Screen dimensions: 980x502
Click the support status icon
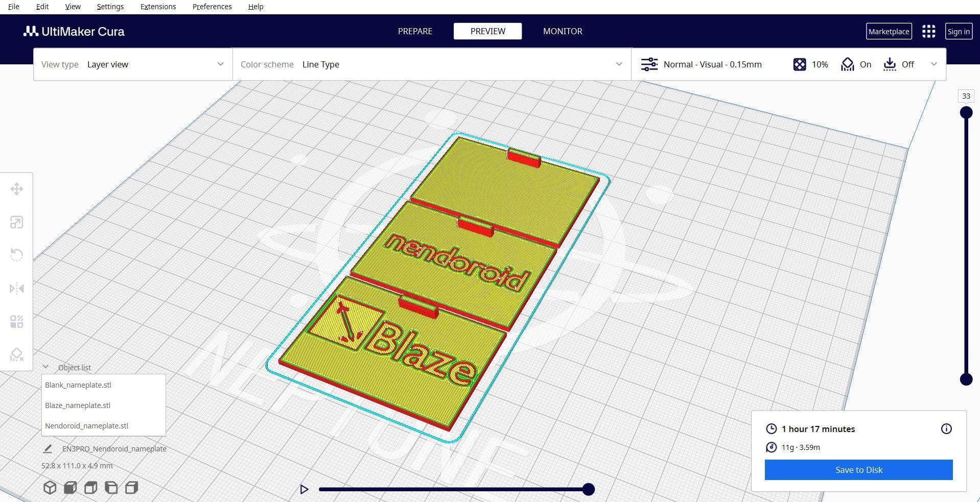tap(847, 64)
